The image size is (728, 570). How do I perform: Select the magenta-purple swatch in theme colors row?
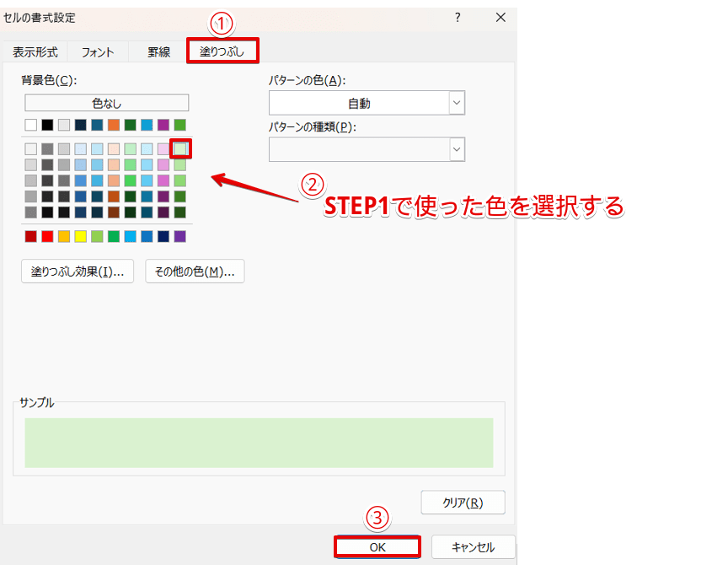163,125
